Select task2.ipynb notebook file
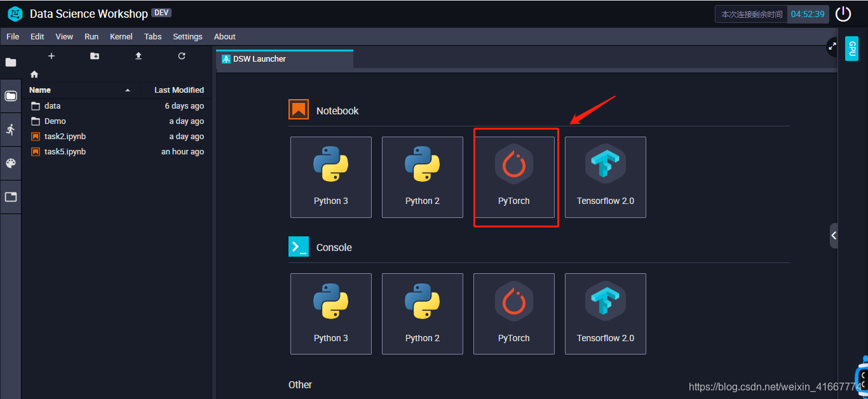 pos(117,137)
